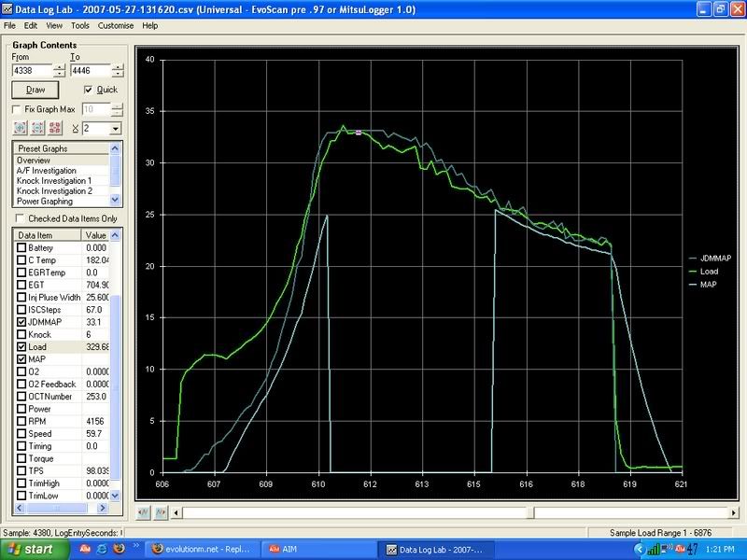The width and height of the screenshot is (747, 560).
Task: Open the X multiplier dropdown
Action: coord(115,128)
